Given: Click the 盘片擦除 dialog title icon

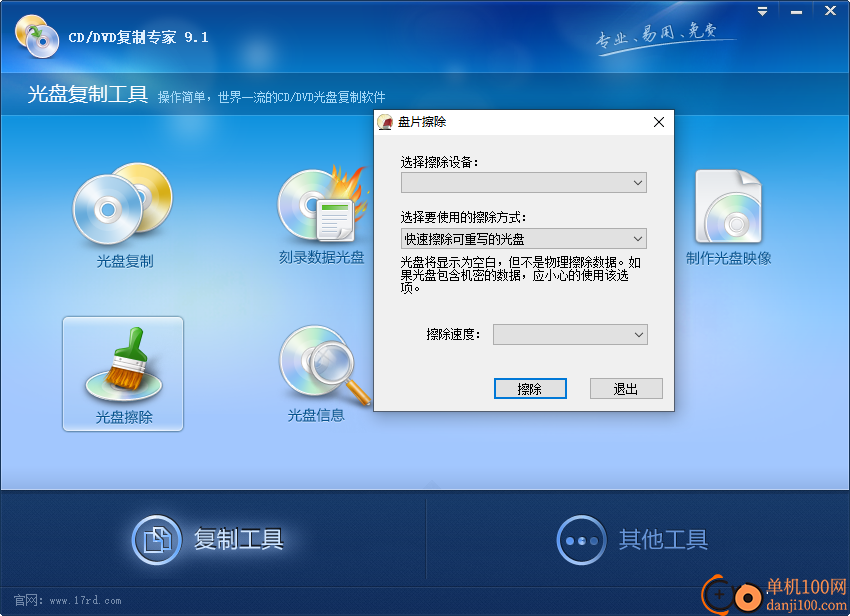Looking at the screenshot, I should [x=385, y=122].
